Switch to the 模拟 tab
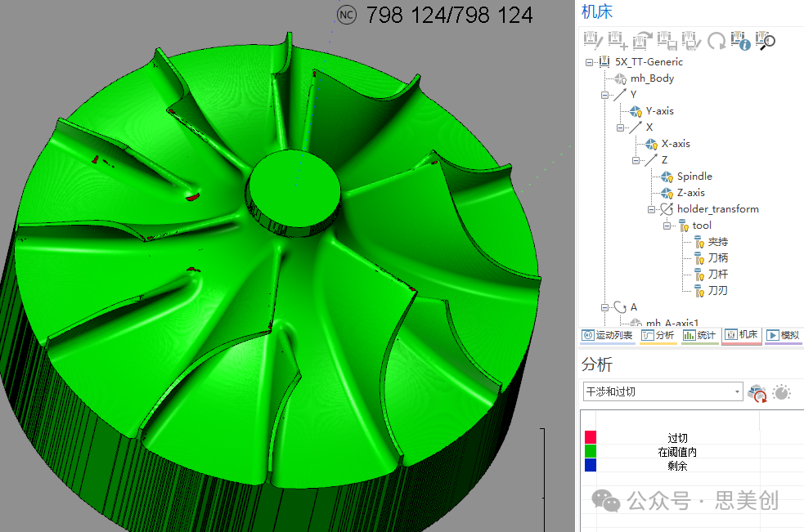This screenshot has width=804, height=532. pos(783,336)
